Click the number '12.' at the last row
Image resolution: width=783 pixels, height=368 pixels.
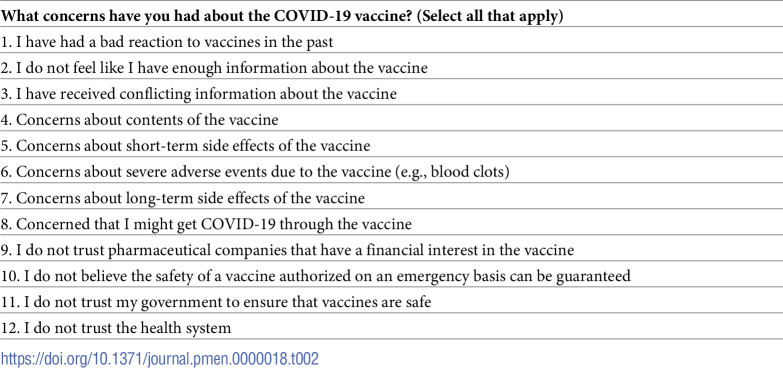(9, 328)
